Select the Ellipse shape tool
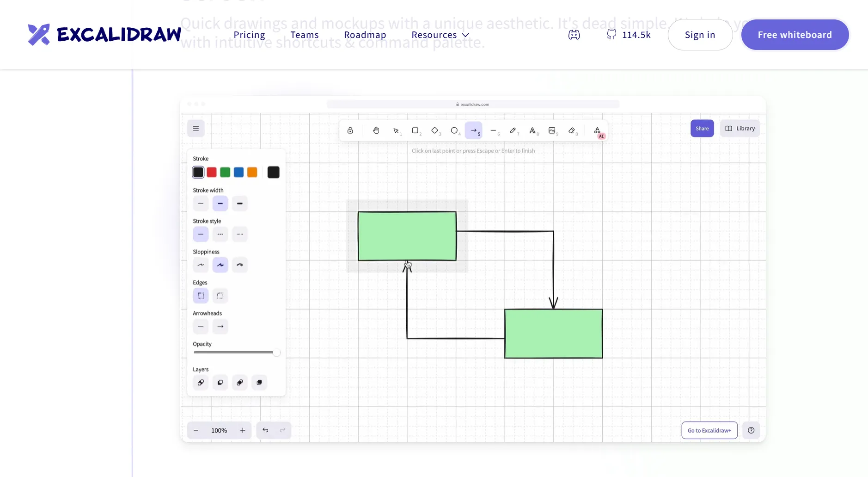The height and width of the screenshot is (477, 868). pyautogui.click(x=454, y=130)
